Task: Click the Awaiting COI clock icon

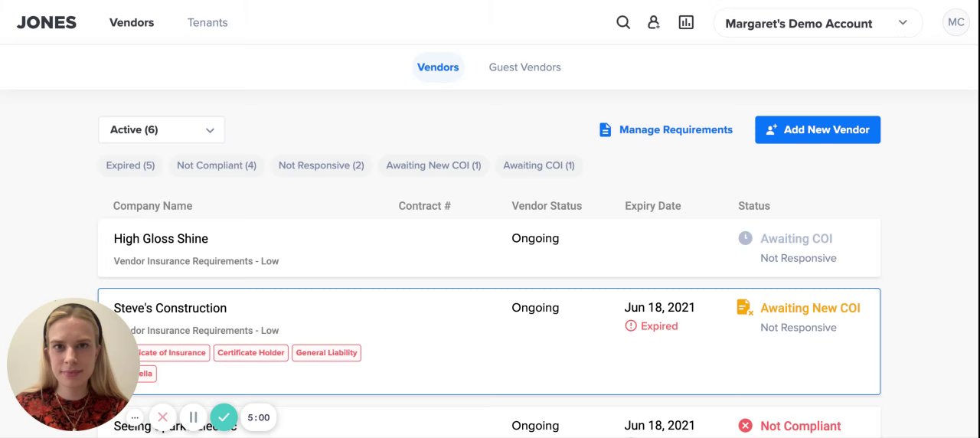Action: click(745, 238)
